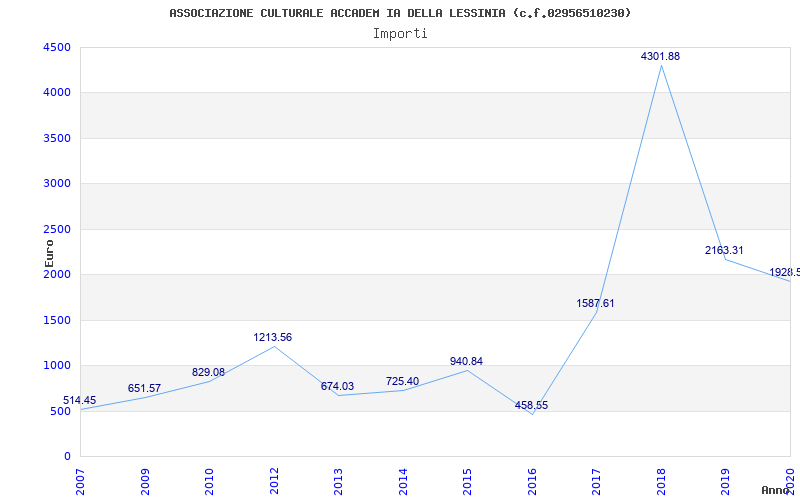Screen dimensions: 800x500
Task: Click the 4000 y-axis tick
Action: point(57,93)
